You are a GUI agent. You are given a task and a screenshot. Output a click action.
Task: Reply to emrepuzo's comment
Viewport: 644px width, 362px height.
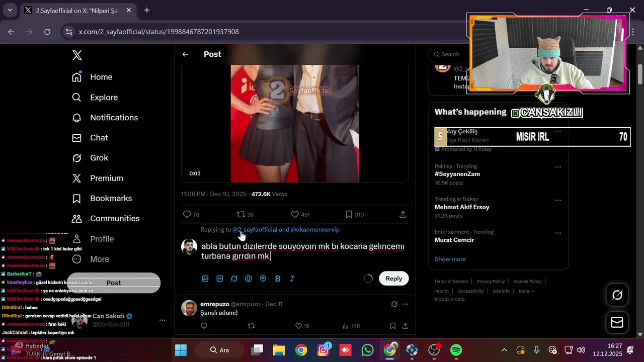coord(204,326)
